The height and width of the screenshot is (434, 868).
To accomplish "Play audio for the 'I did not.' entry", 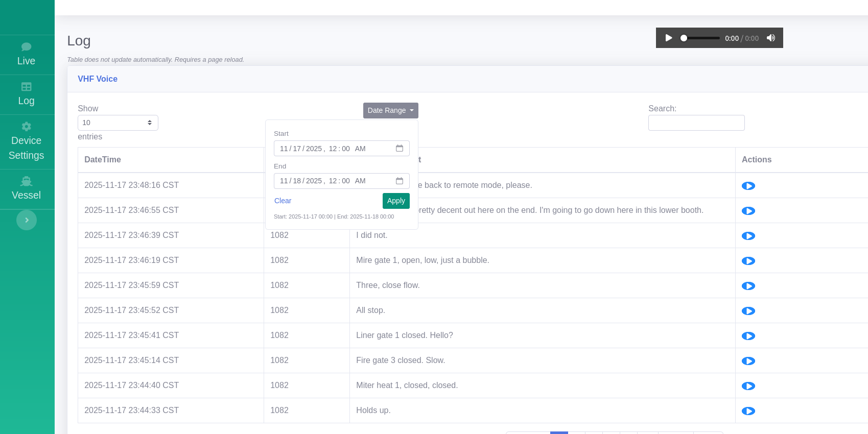I will [x=748, y=236].
